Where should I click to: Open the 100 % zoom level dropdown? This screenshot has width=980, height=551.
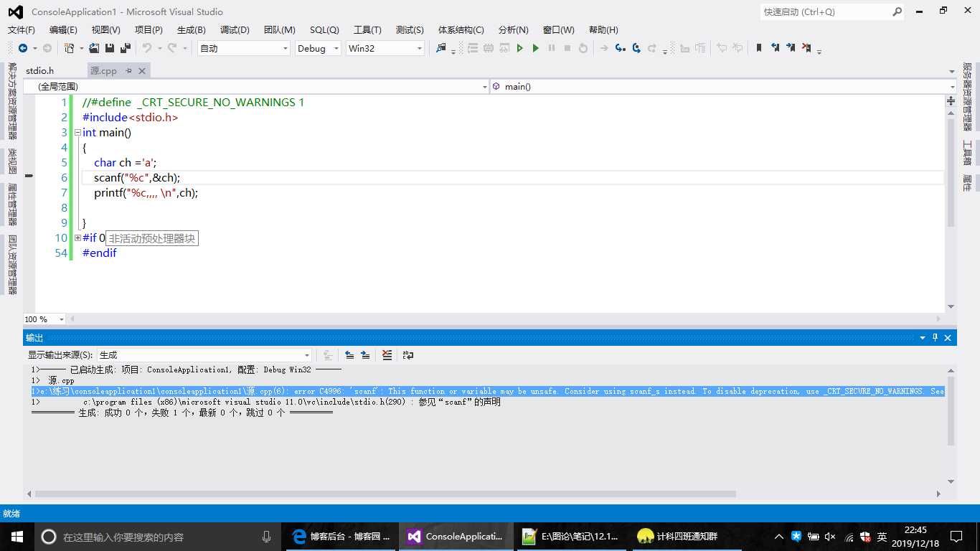(61, 319)
